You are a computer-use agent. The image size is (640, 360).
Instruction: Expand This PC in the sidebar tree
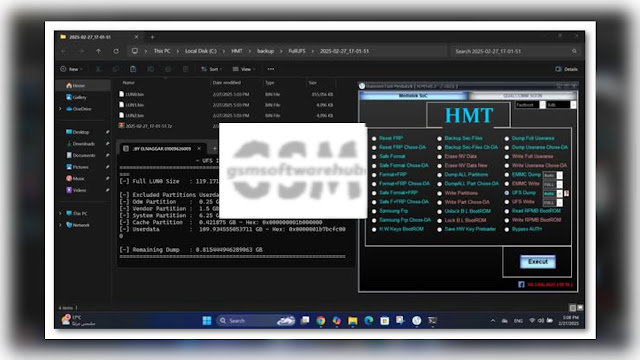60,213
